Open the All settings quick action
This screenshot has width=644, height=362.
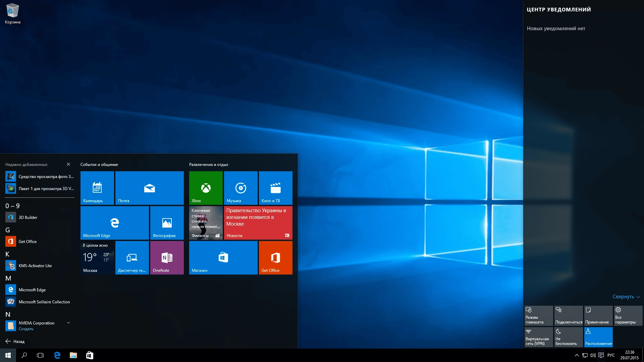pyautogui.click(x=628, y=316)
